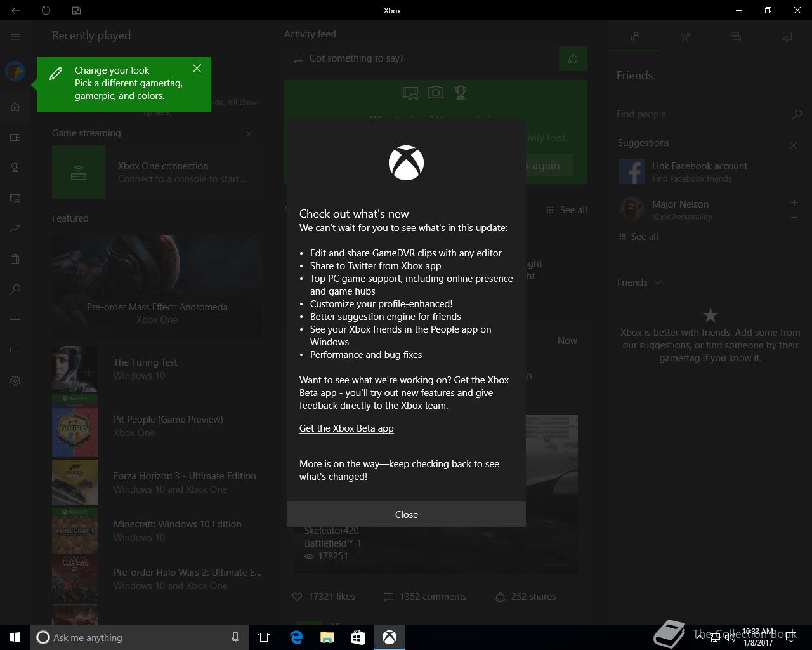Open the sidebar icon below the Search icon
Screen dimensions: 812x650
tap(15, 320)
